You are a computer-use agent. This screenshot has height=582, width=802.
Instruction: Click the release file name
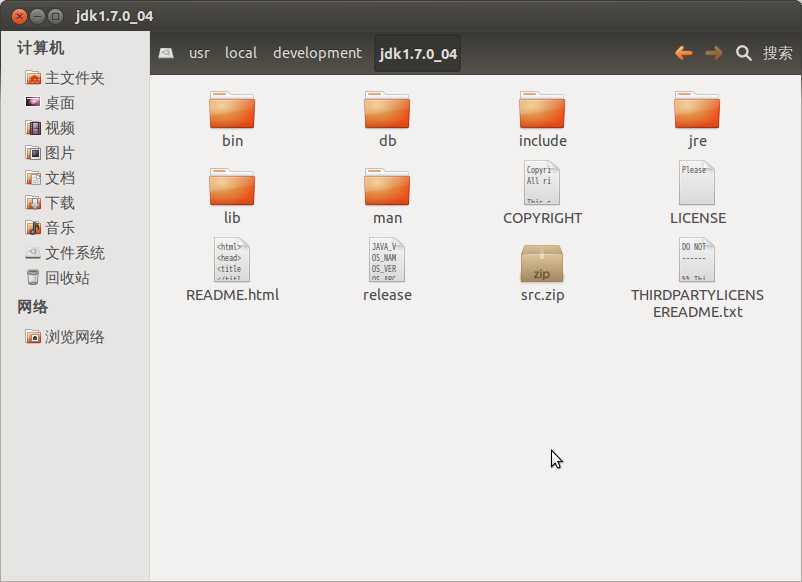tap(387, 295)
